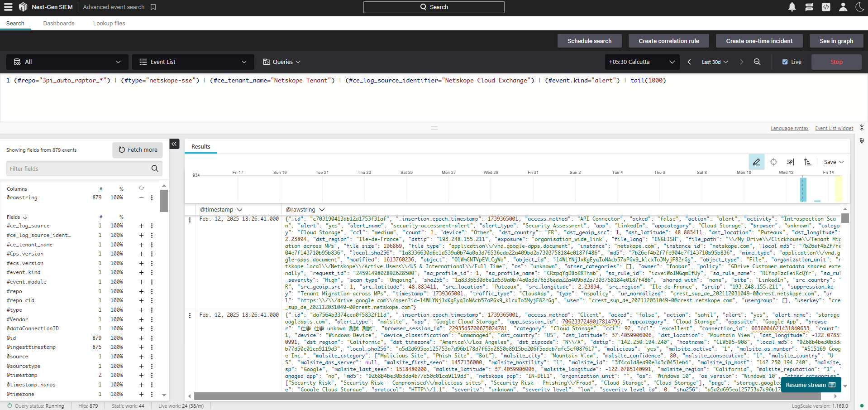
Task: Open the code snippet icon in top bar
Action: (826, 7)
